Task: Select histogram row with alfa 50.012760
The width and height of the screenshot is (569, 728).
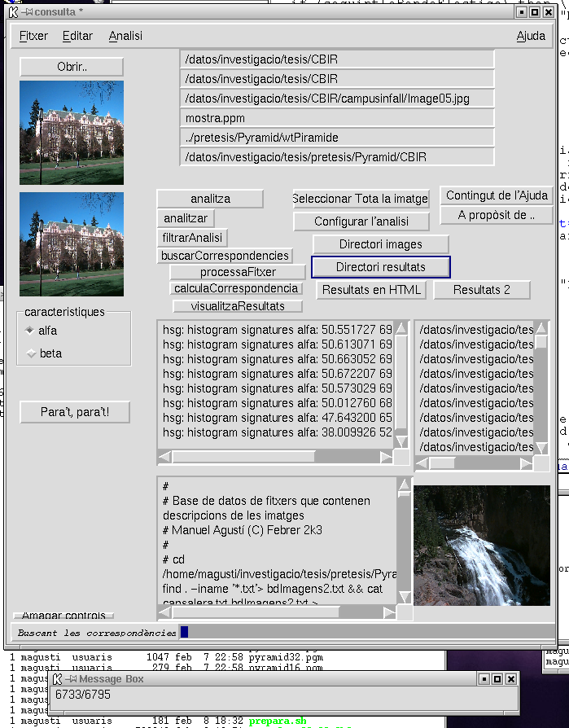Action: 277,403
